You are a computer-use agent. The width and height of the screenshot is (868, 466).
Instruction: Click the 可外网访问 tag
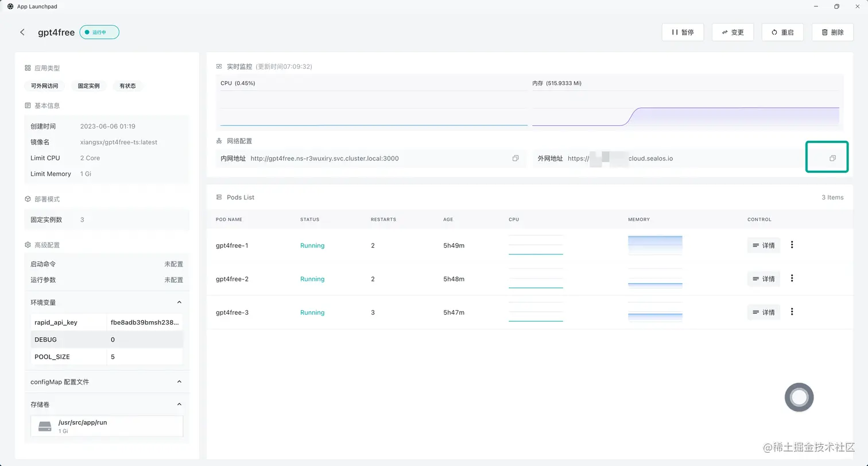tap(45, 86)
